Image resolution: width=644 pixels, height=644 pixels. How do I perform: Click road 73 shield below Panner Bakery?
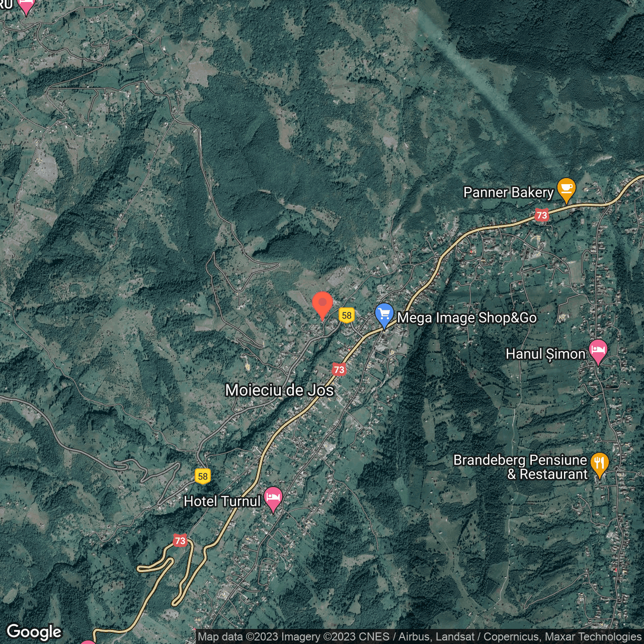click(541, 215)
